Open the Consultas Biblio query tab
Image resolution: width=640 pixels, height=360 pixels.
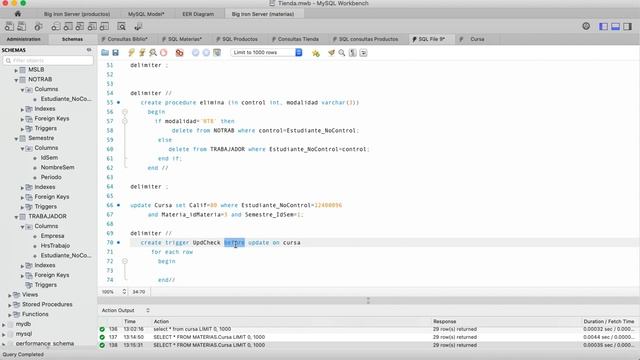[127, 39]
